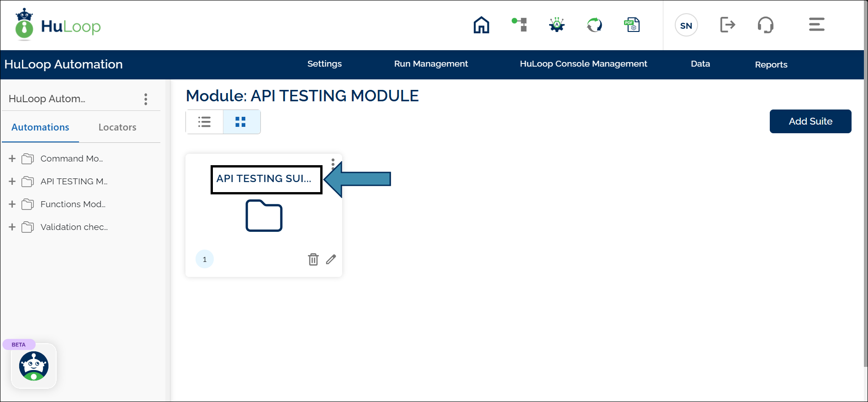
Task: Click the logout icon
Action: (x=727, y=25)
